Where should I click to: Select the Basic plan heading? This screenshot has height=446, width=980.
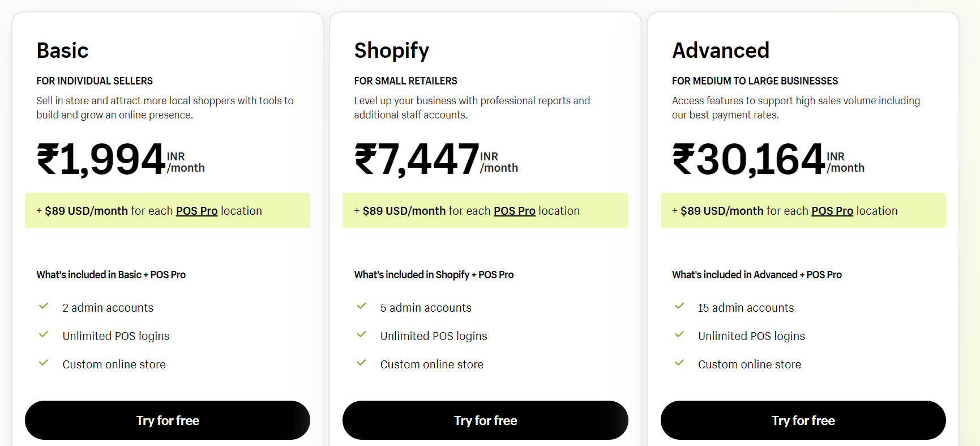coord(62,50)
